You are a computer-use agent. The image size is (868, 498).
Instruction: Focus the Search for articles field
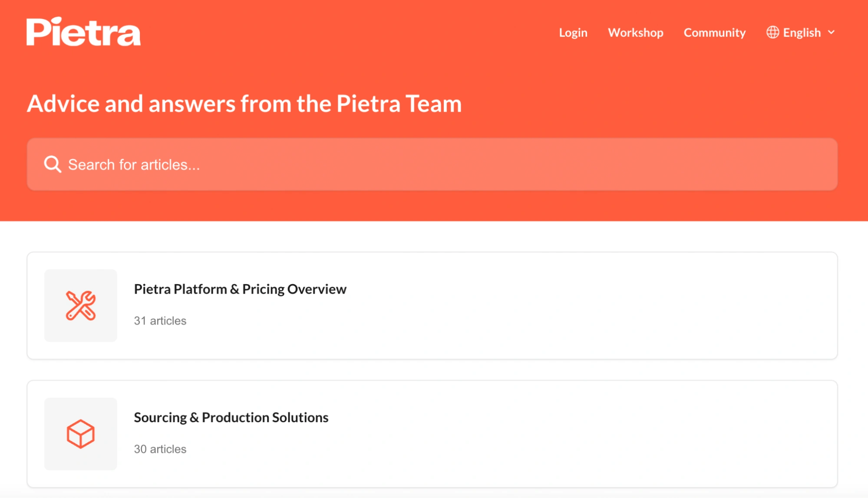coord(432,164)
